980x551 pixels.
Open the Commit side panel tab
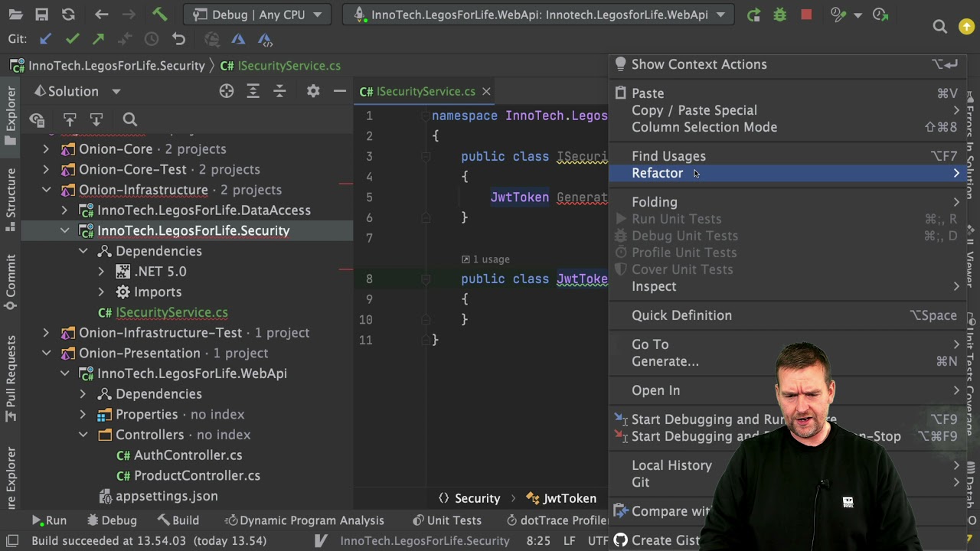(x=11, y=283)
